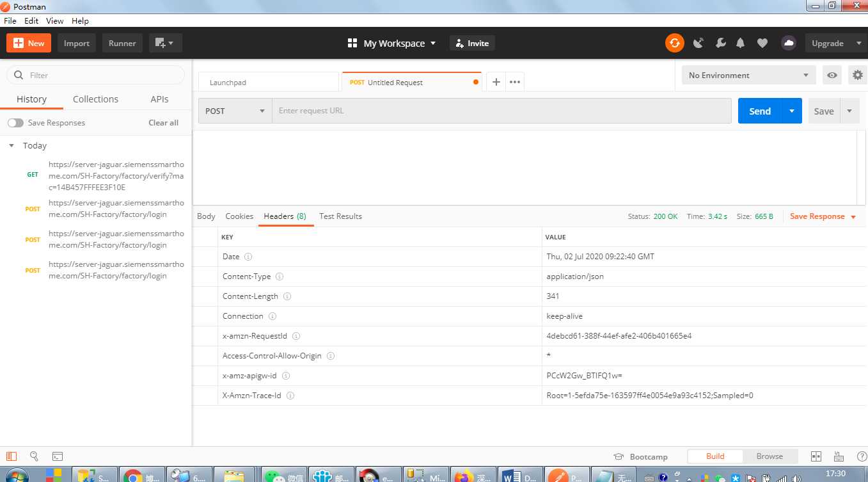The width and height of the screenshot is (868, 482).
Task: Click the Bootcamp graduation cap item
Action: (640, 456)
